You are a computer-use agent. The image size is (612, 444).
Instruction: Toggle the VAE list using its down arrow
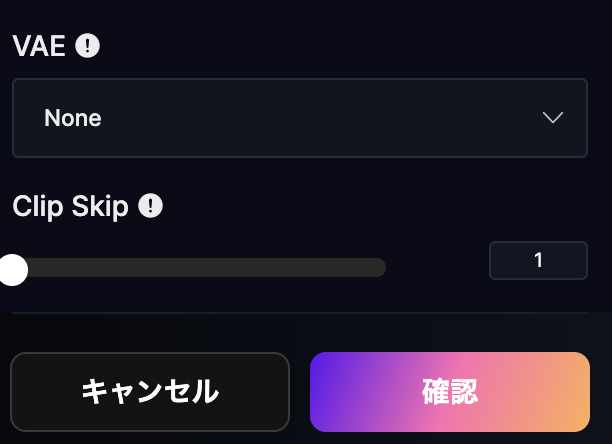click(x=553, y=118)
